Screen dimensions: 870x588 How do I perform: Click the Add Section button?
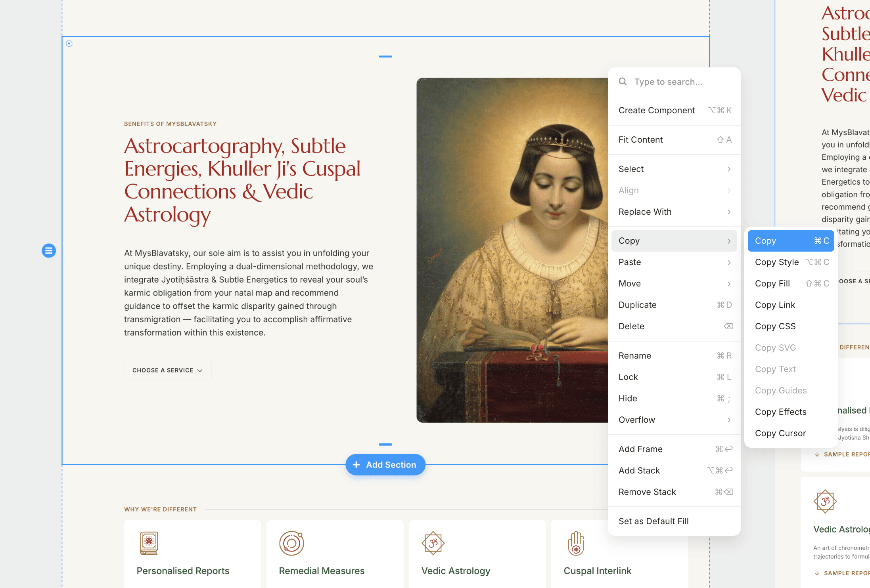[385, 465]
